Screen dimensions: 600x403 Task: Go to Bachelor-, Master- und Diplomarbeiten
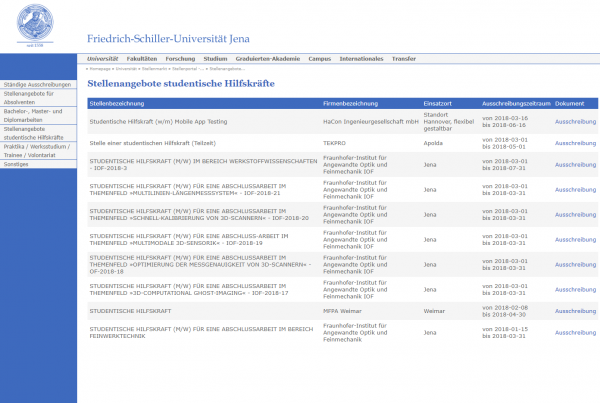[36, 115]
